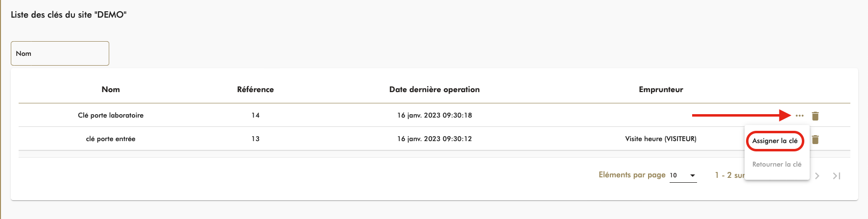The height and width of the screenshot is (219, 868).
Task: Click reference number 13 cell
Action: pos(255,139)
